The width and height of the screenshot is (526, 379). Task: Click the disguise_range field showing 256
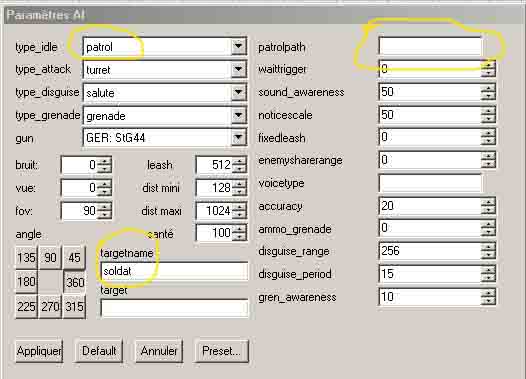click(x=430, y=251)
